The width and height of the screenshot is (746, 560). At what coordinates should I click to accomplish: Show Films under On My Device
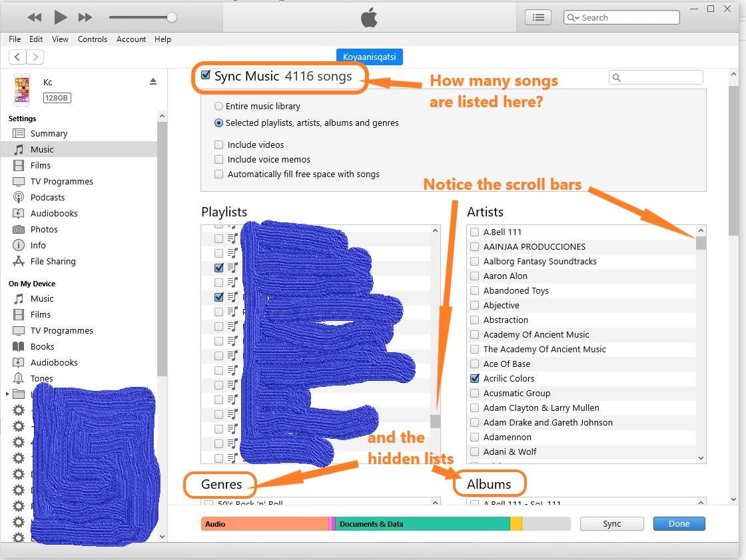[x=41, y=314]
